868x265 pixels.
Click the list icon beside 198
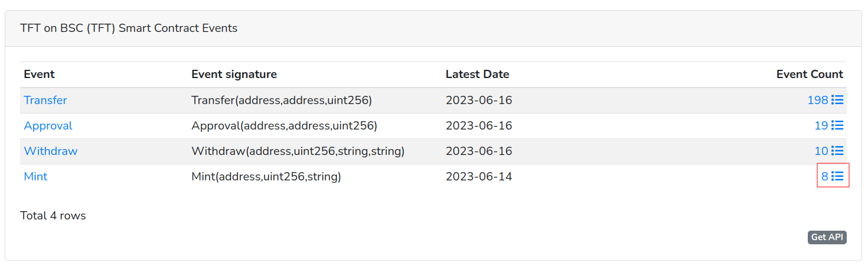(x=837, y=100)
